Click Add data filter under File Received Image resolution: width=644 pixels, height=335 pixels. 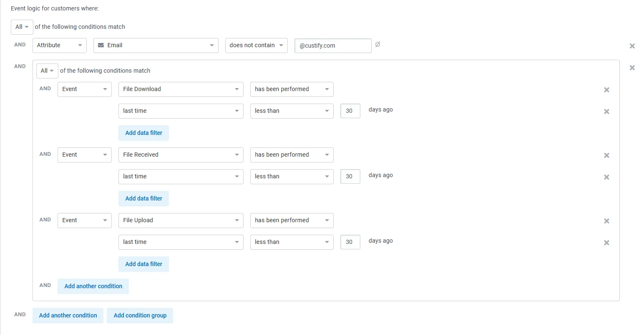pyautogui.click(x=144, y=199)
